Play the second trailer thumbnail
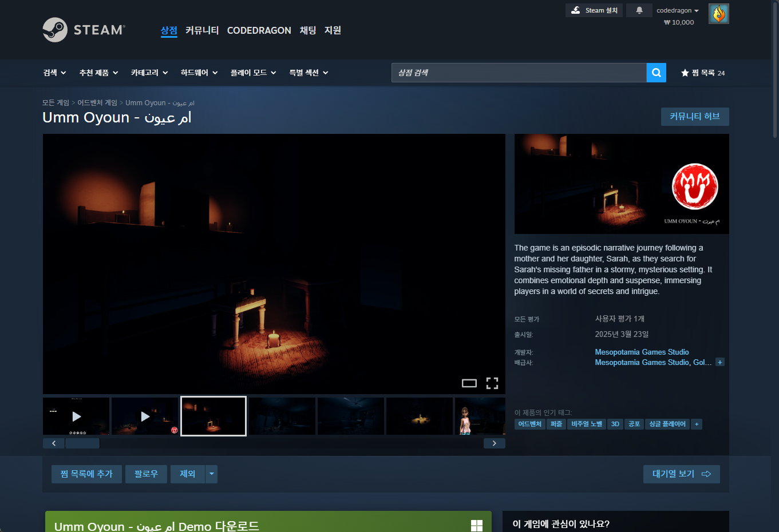The image size is (779, 532). pyautogui.click(x=145, y=416)
